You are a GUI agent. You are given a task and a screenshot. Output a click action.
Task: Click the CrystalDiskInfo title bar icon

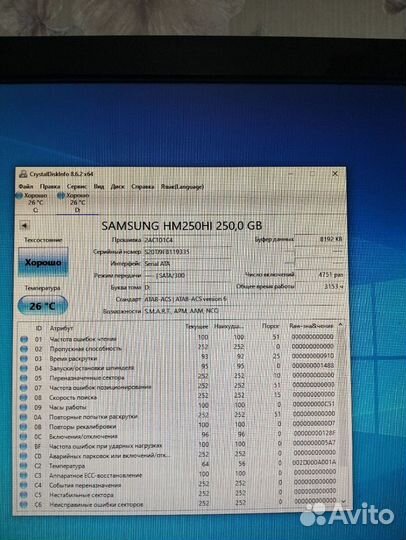pos(23,174)
